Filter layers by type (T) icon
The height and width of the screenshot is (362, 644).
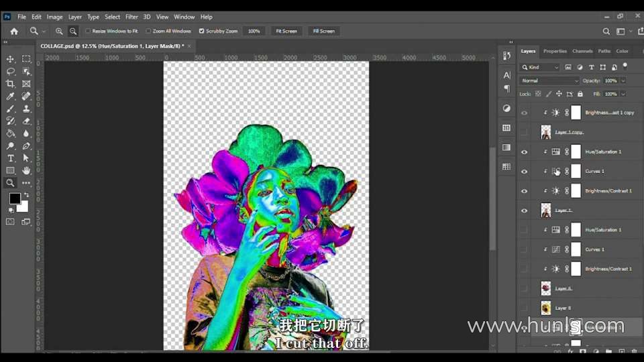[x=592, y=67]
